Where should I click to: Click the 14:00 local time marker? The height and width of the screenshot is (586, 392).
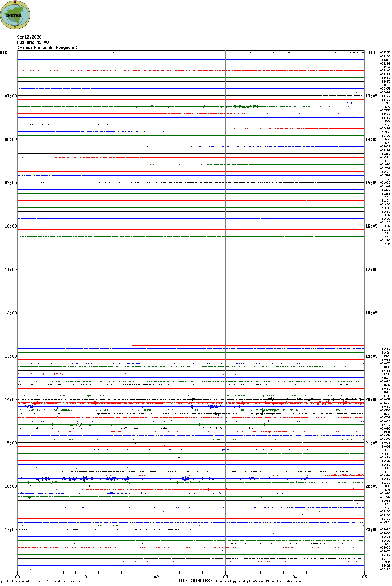10,400
